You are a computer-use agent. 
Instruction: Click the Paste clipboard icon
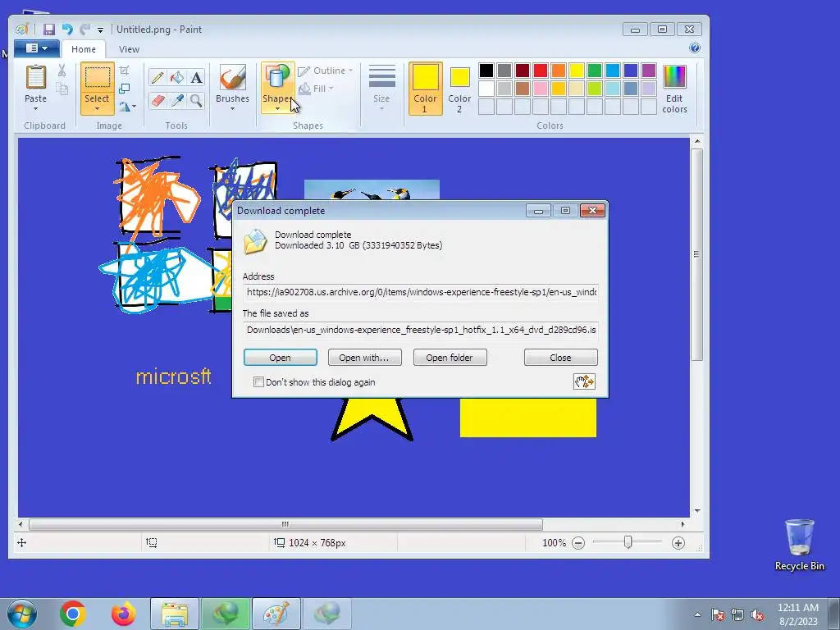(x=36, y=78)
